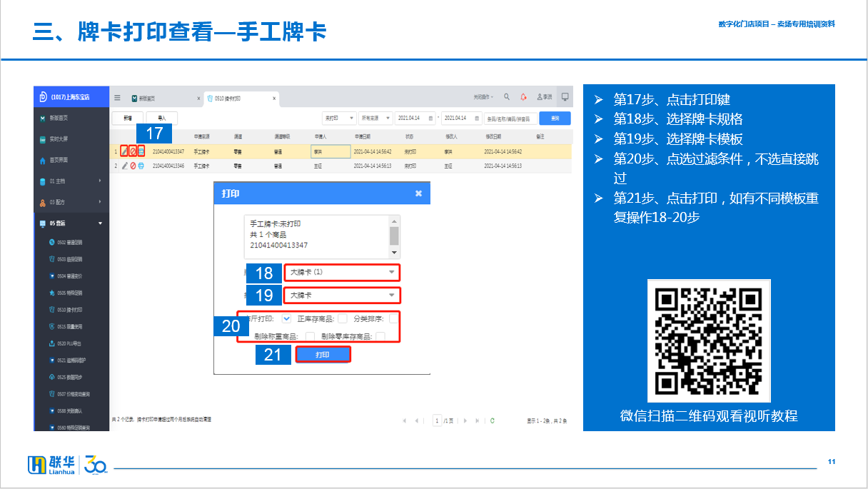Open 0504 普通变价 in sidebar
This screenshot has width=868, height=489.
tap(71, 276)
